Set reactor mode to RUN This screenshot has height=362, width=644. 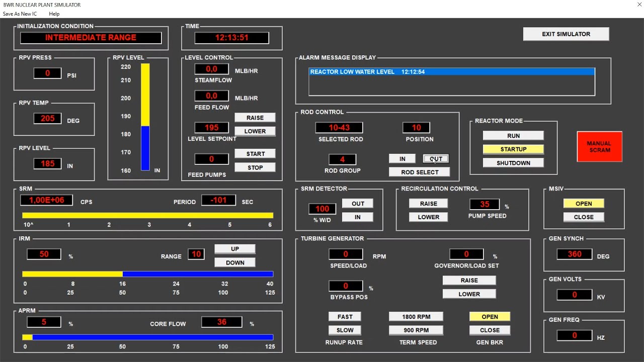point(513,136)
